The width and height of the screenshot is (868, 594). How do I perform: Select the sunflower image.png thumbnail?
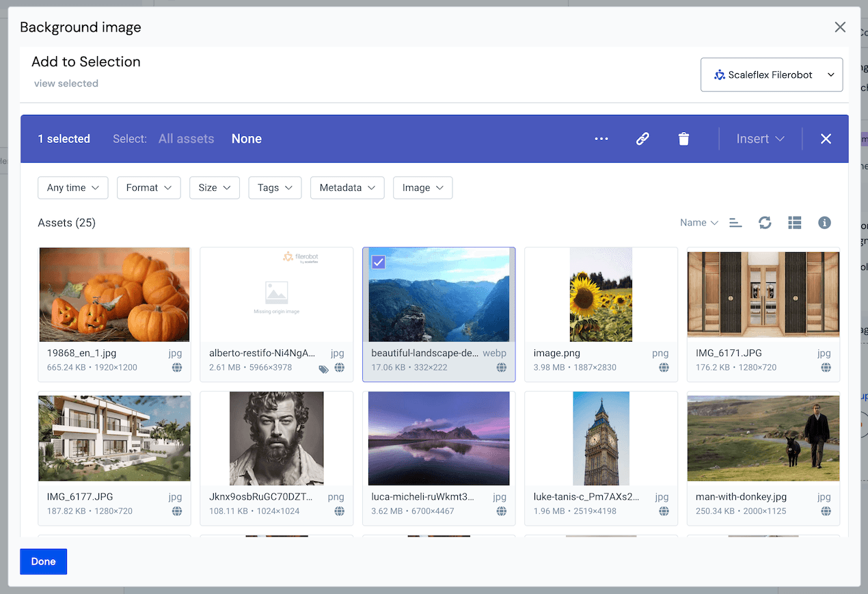point(601,294)
